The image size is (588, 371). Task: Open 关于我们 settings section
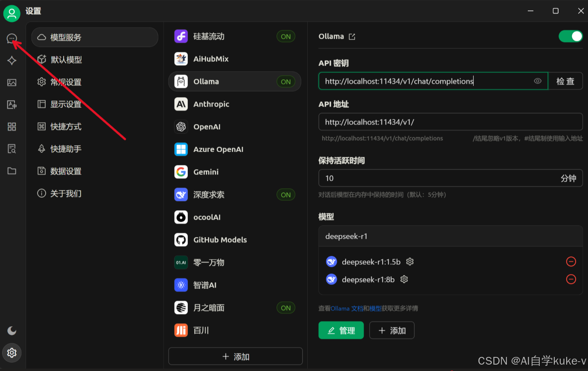pos(95,193)
